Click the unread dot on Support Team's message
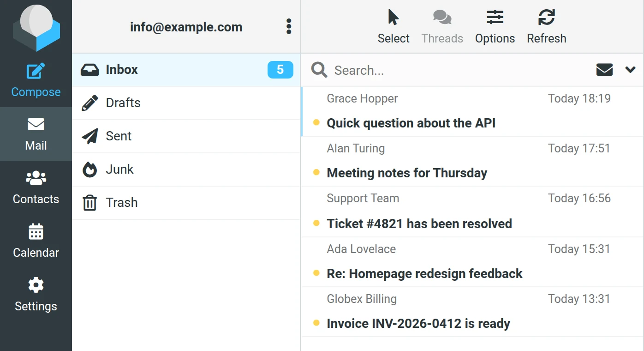This screenshot has width=644, height=351. tap(316, 223)
